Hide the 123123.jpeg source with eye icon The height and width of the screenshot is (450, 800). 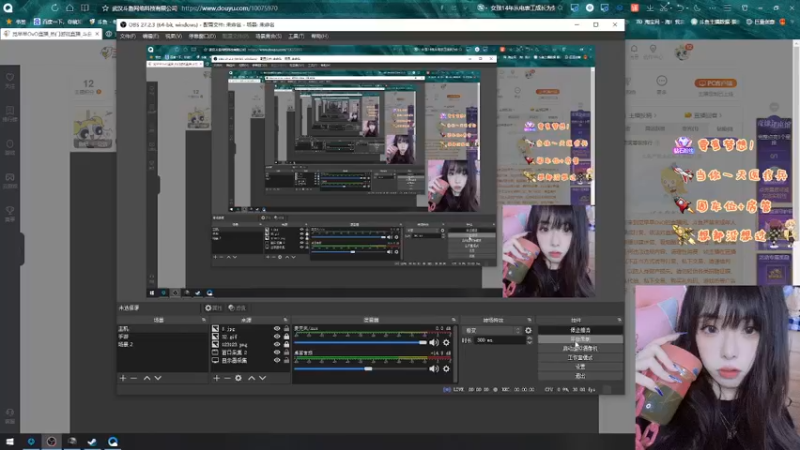click(277, 344)
